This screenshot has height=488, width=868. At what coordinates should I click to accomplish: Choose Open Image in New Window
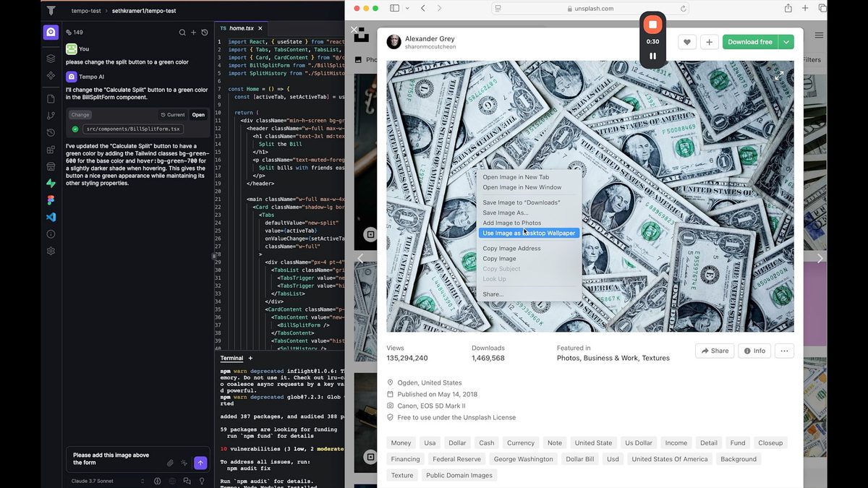click(x=522, y=187)
